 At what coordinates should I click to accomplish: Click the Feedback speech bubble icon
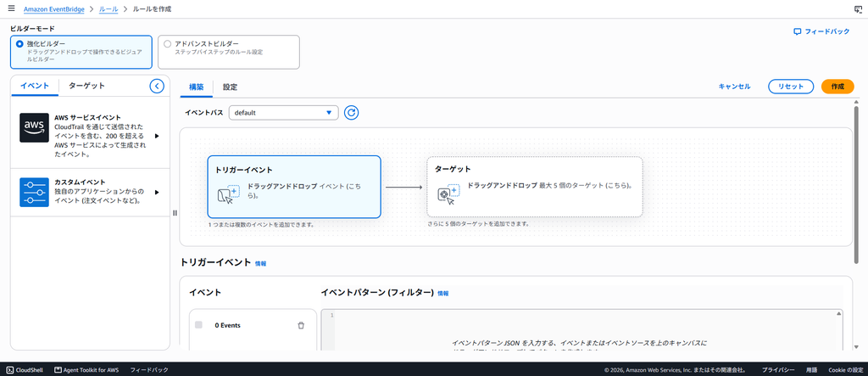point(797,31)
